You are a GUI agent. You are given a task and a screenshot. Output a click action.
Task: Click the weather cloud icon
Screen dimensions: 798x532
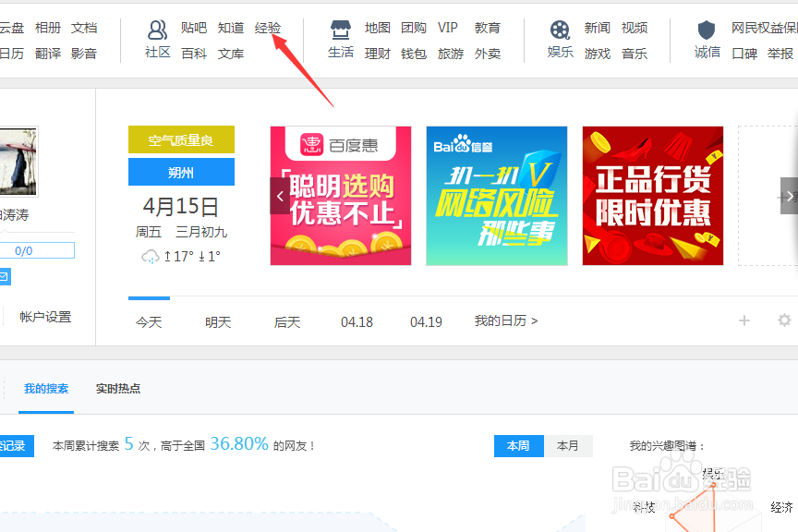(x=151, y=256)
